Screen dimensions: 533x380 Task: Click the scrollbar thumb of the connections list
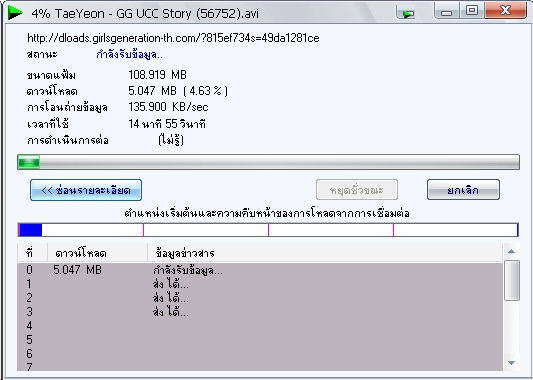click(x=512, y=280)
